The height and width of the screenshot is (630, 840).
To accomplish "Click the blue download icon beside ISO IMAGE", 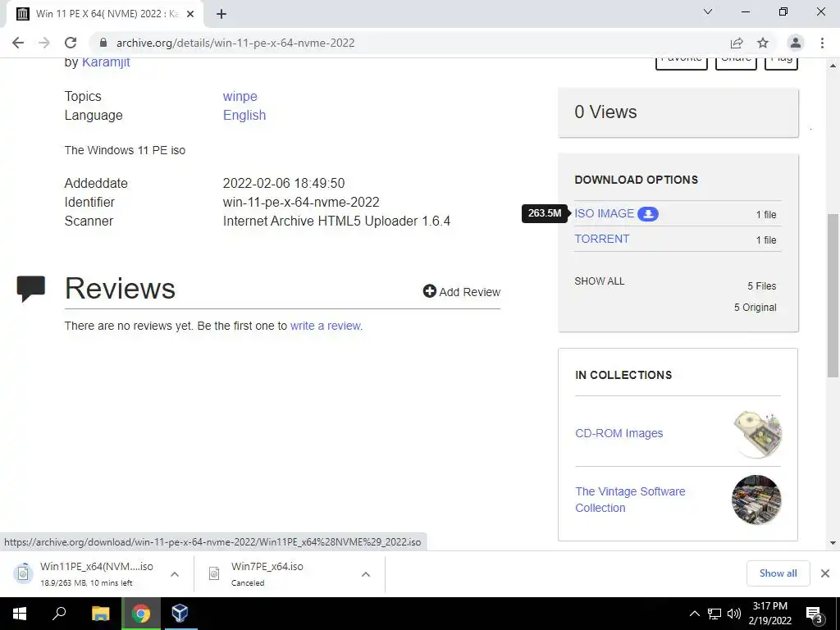I will tap(648, 214).
